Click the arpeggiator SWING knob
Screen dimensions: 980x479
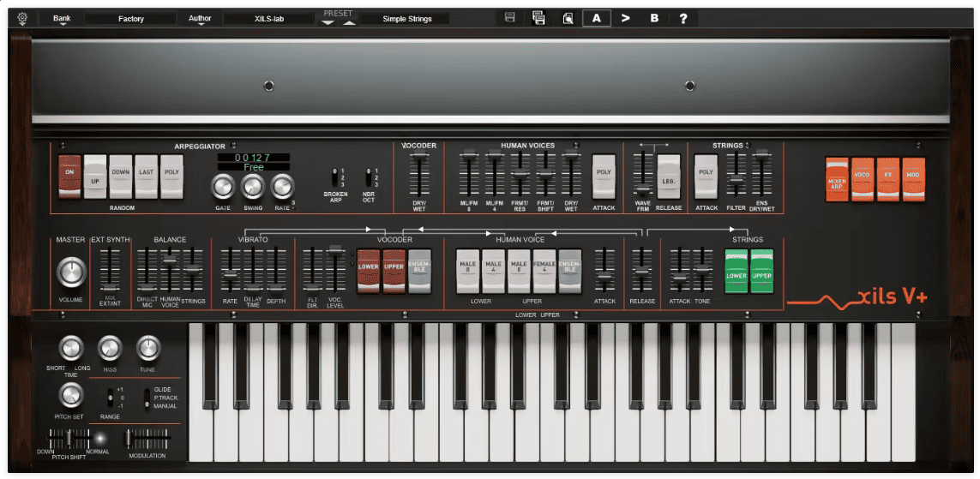coord(252,186)
